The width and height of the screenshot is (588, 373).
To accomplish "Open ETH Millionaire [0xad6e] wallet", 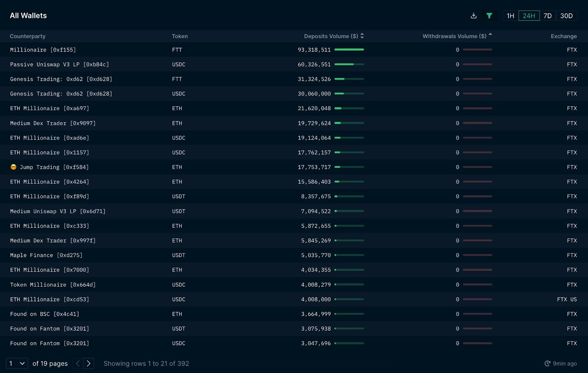I will (50, 138).
